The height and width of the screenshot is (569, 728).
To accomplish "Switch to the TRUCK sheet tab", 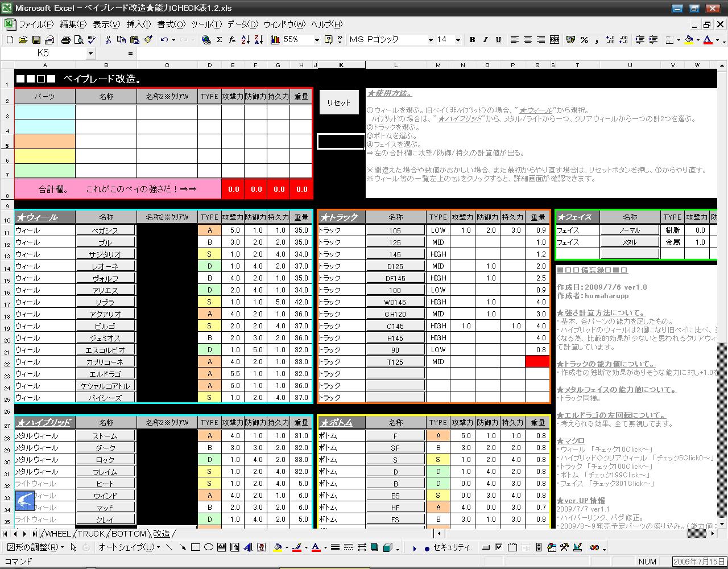I will 91,534.
